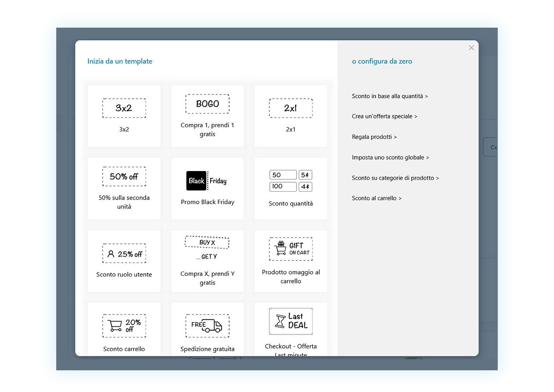
Task: Click the Inizia da un template heading
Action: pos(120,61)
